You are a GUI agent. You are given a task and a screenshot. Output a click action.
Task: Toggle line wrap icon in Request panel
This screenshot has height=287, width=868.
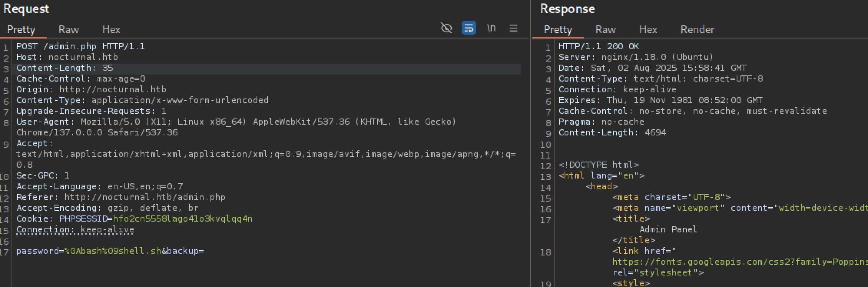click(469, 28)
